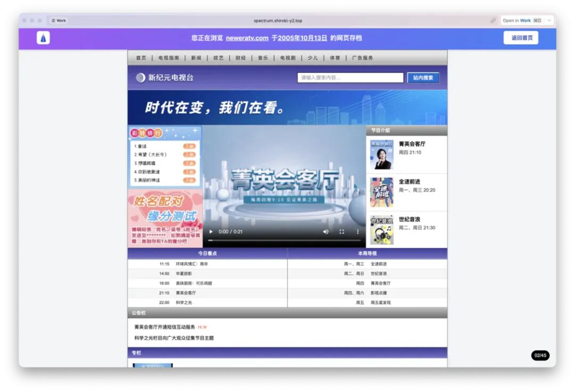Click download button for song 2 希望

(189, 155)
